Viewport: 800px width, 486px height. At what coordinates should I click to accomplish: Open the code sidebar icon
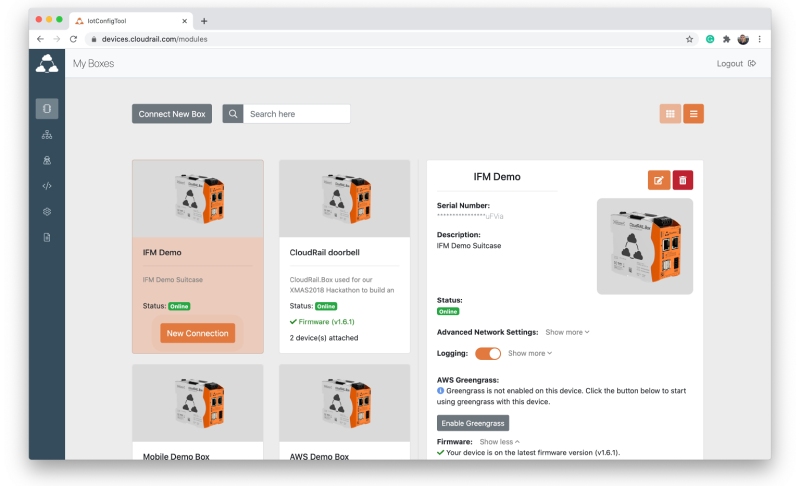[x=47, y=186]
